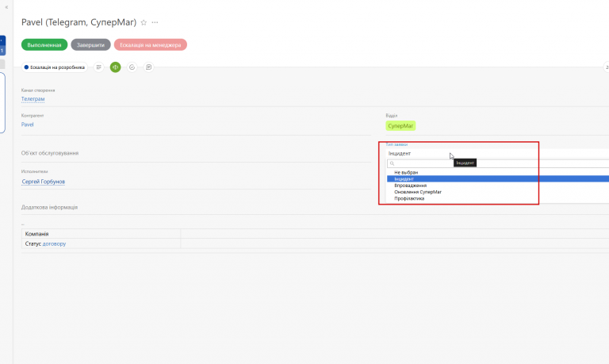The image size is (609, 364).
Task: Click the dropdown search input field
Action: [x=498, y=163]
